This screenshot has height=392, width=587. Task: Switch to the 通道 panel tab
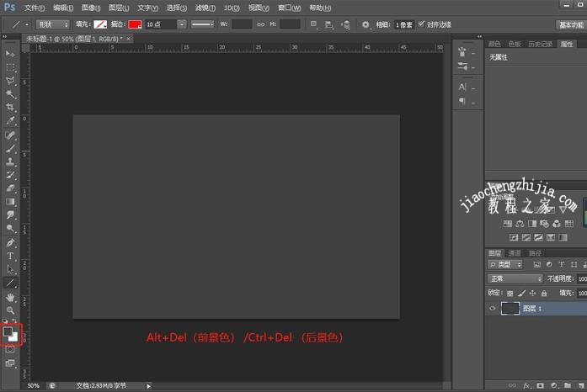pos(515,252)
